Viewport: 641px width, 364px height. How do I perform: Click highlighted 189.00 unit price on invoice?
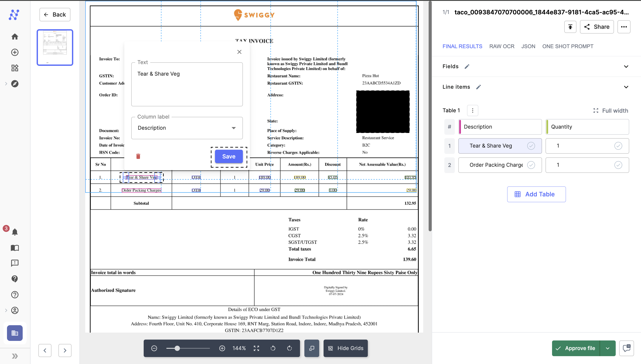pos(264,177)
